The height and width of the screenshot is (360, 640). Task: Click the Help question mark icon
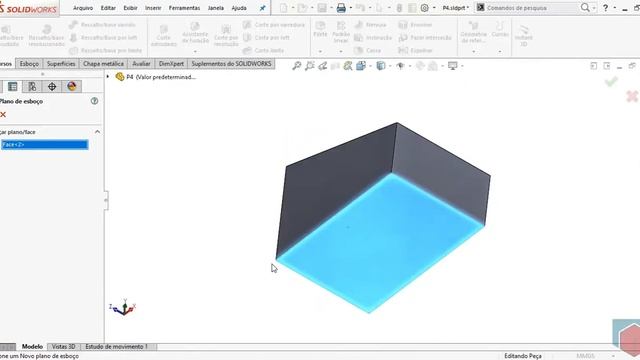click(606, 8)
